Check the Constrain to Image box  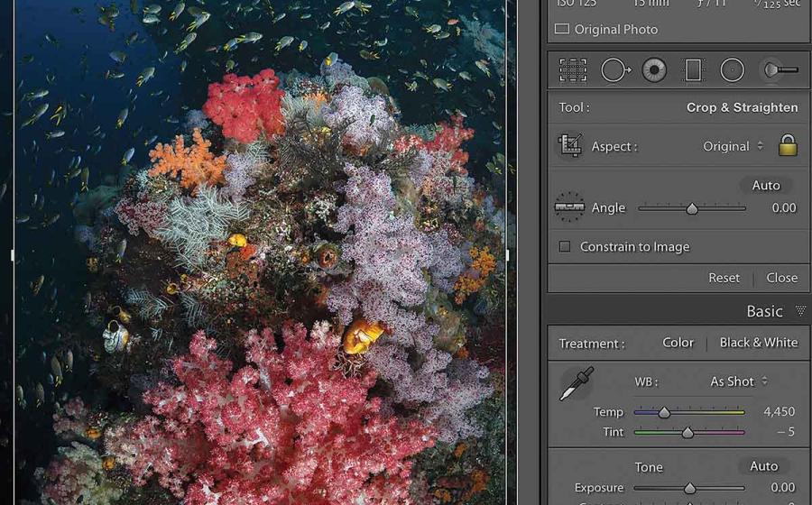click(565, 246)
